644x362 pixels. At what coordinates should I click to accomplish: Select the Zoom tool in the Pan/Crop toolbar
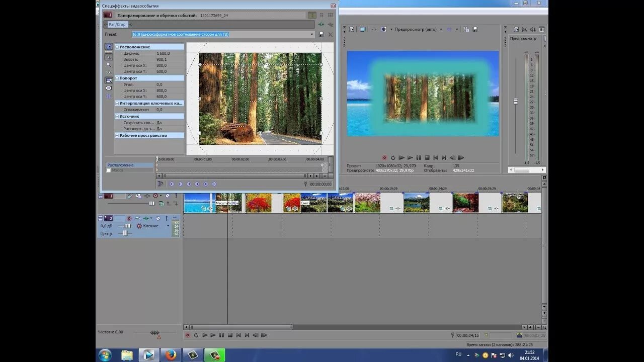pyautogui.click(x=109, y=65)
